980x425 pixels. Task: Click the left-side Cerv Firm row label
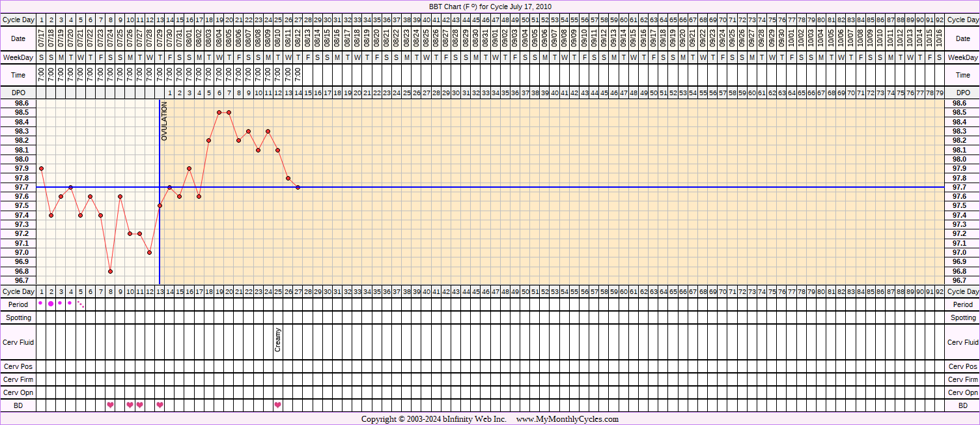coord(18,379)
